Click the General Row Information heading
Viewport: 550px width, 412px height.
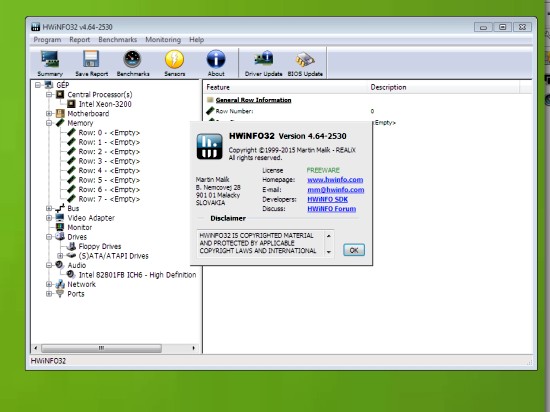pyautogui.click(x=253, y=100)
